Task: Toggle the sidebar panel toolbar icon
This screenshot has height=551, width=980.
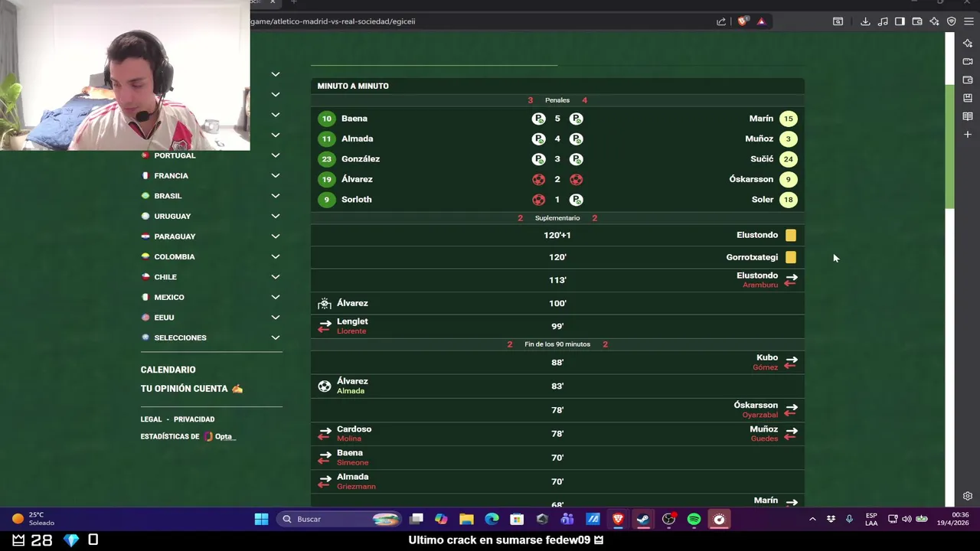Action: coord(900,21)
